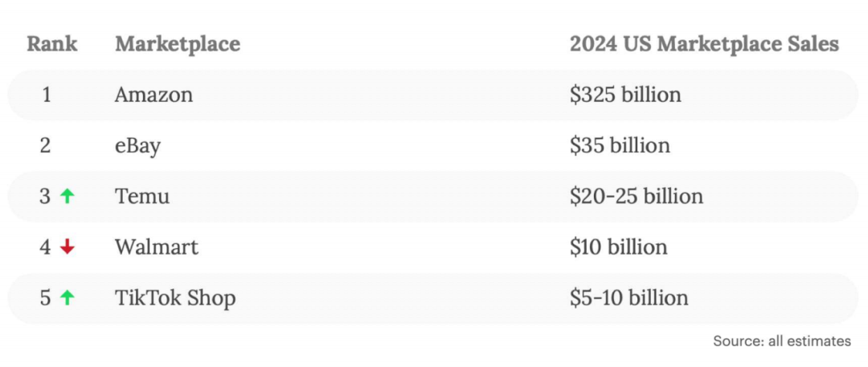Select the TikTok Shop marketplace name

pyautogui.click(x=175, y=298)
